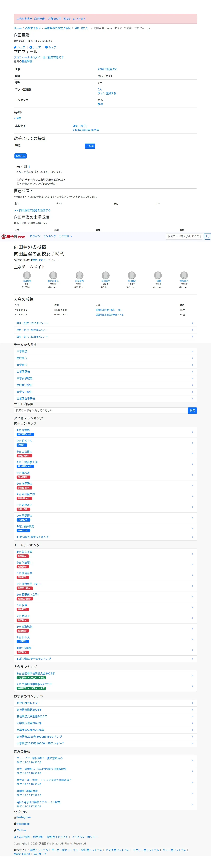Click ランキング in the navbar
The width and height of the screenshot is (211, 868).
(x=49, y=237)
